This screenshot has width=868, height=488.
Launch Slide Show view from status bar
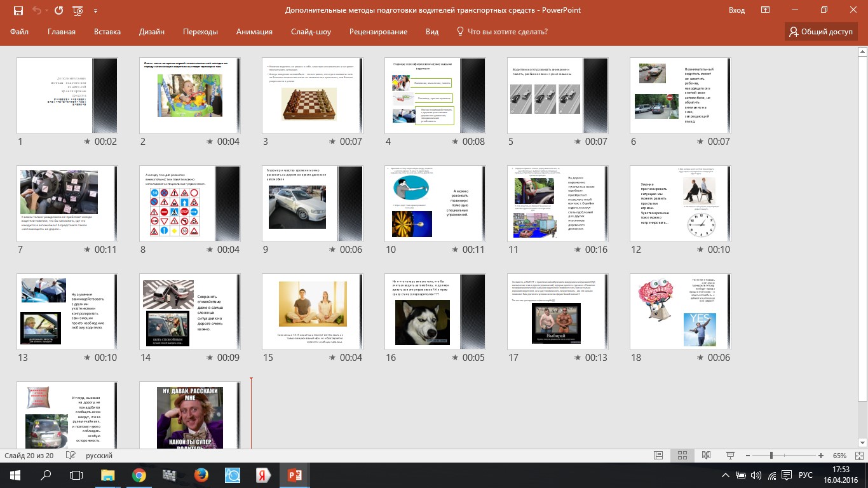(729, 456)
